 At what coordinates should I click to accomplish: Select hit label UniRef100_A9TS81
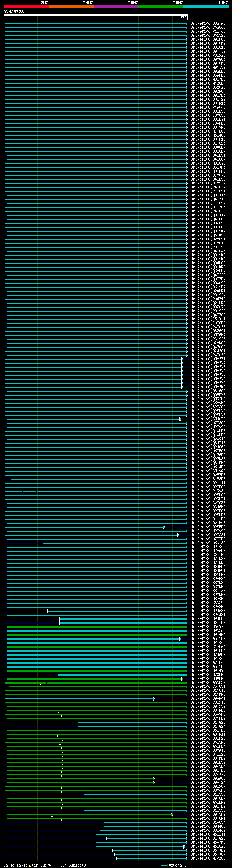tap(208, 535)
